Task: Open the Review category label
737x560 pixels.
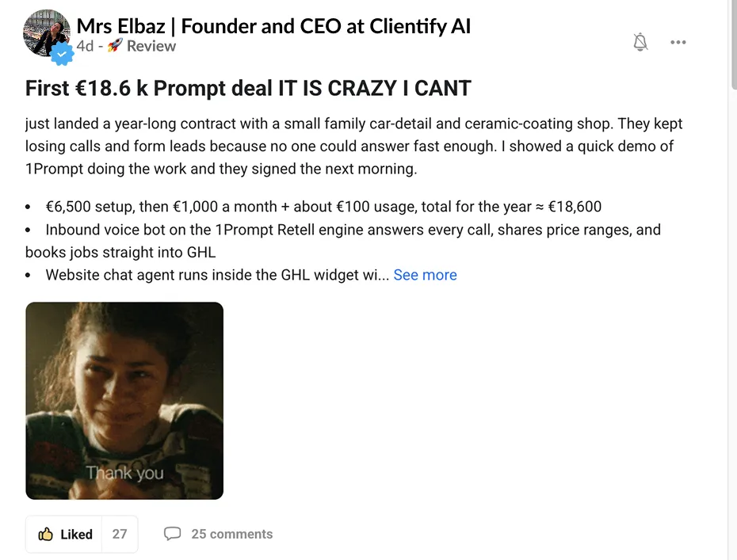Action: click(151, 46)
